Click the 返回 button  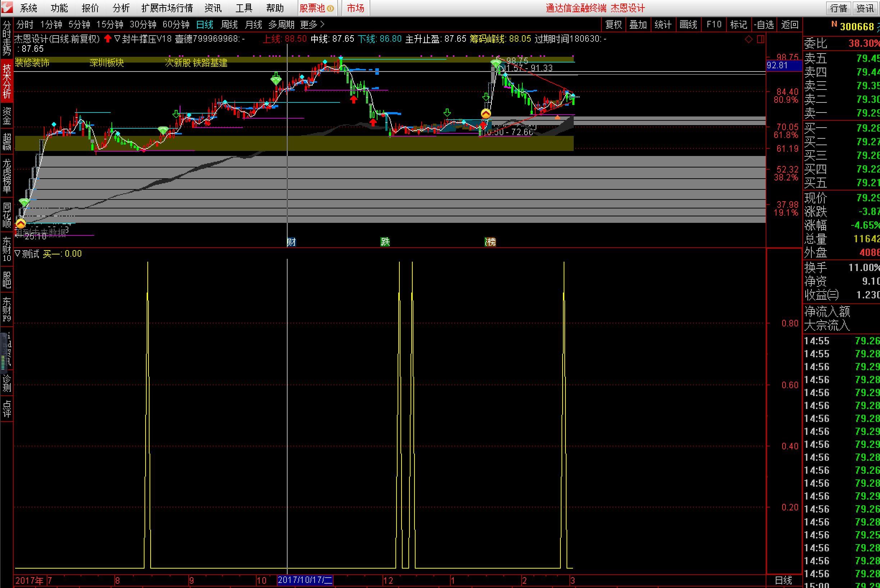(790, 25)
